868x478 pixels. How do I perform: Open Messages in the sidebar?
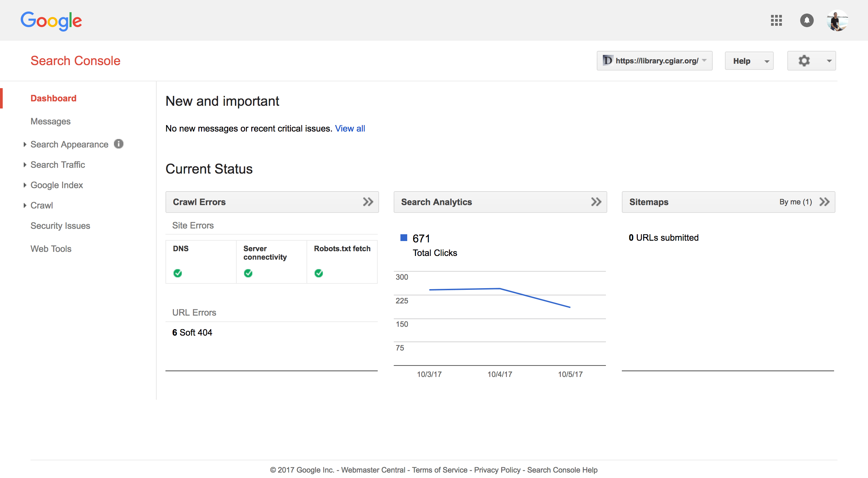(51, 121)
